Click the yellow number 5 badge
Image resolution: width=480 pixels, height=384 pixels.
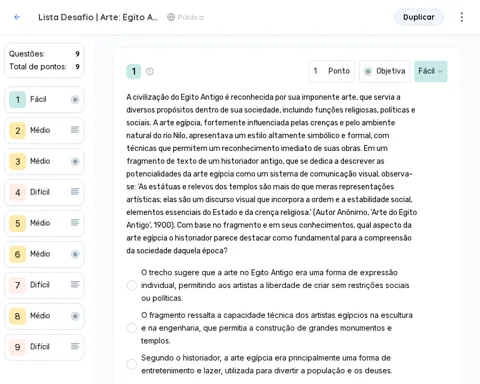(x=18, y=223)
